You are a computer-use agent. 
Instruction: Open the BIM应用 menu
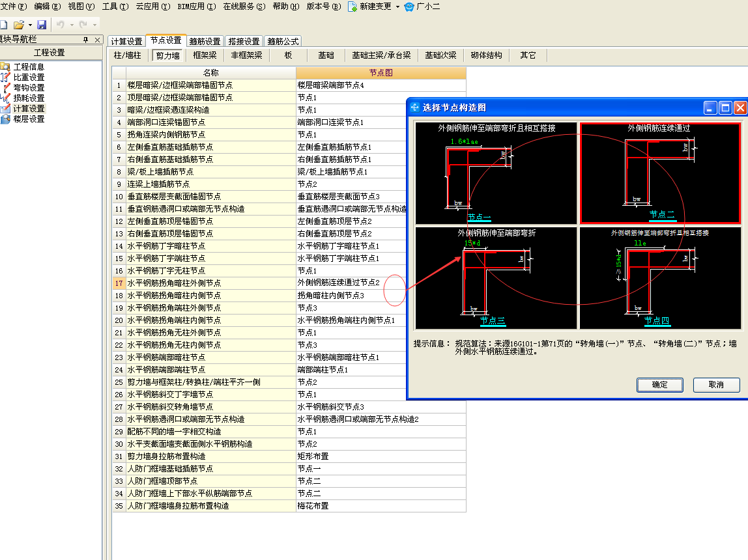click(197, 7)
